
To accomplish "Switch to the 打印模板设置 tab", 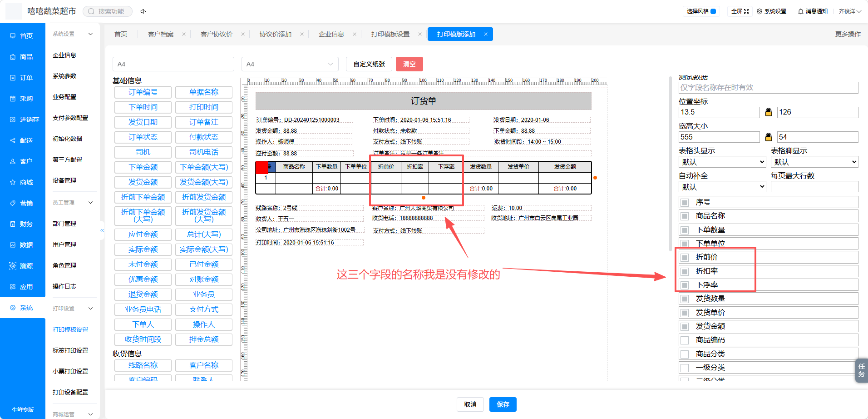I will click(390, 34).
